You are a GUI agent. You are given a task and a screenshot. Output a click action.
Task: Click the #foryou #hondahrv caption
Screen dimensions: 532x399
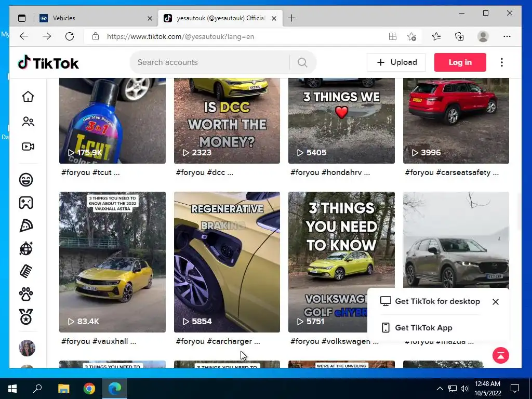[x=330, y=172]
